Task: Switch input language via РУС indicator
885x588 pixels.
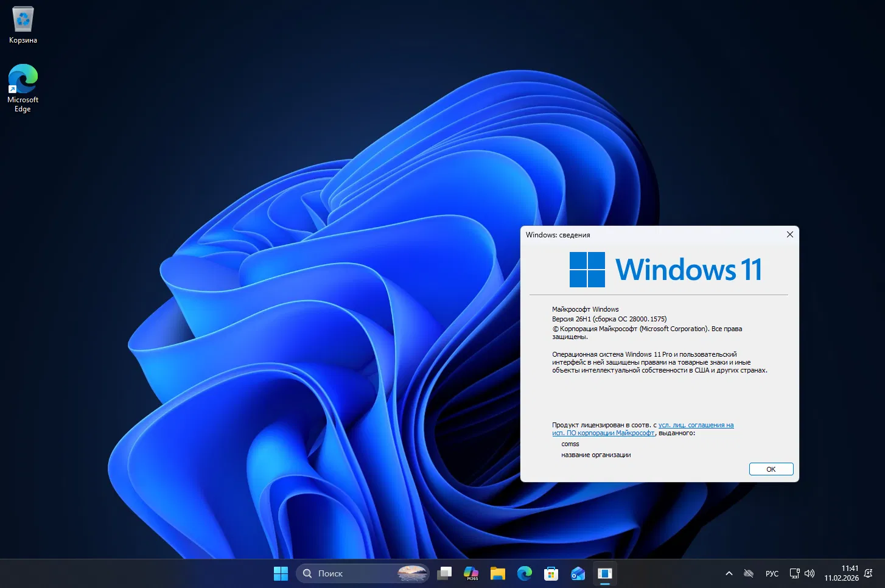Action: pos(772,573)
